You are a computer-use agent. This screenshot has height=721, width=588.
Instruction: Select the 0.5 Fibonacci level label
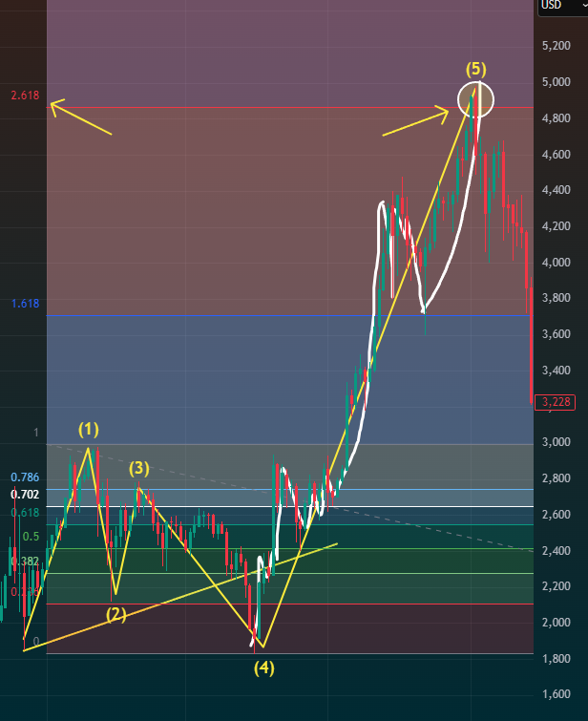[x=31, y=537]
